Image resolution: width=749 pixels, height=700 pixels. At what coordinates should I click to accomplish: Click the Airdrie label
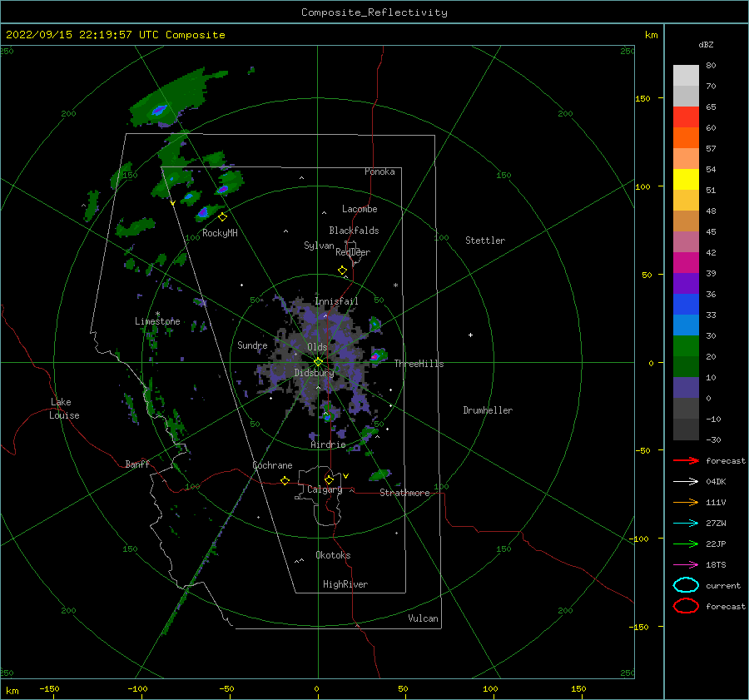point(328,444)
